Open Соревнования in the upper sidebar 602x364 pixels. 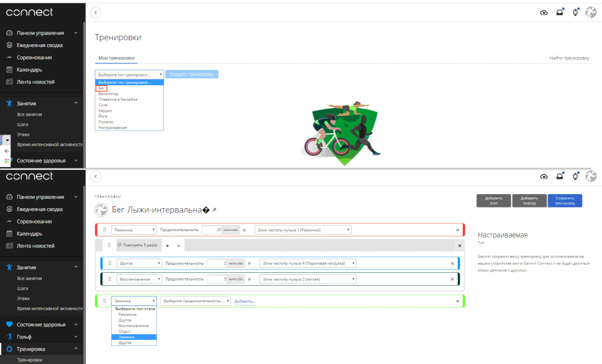[34, 57]
